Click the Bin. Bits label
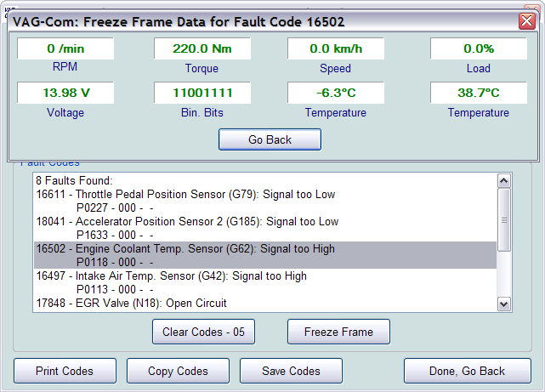The image size is (545, 392). click(x=202, y=112)
